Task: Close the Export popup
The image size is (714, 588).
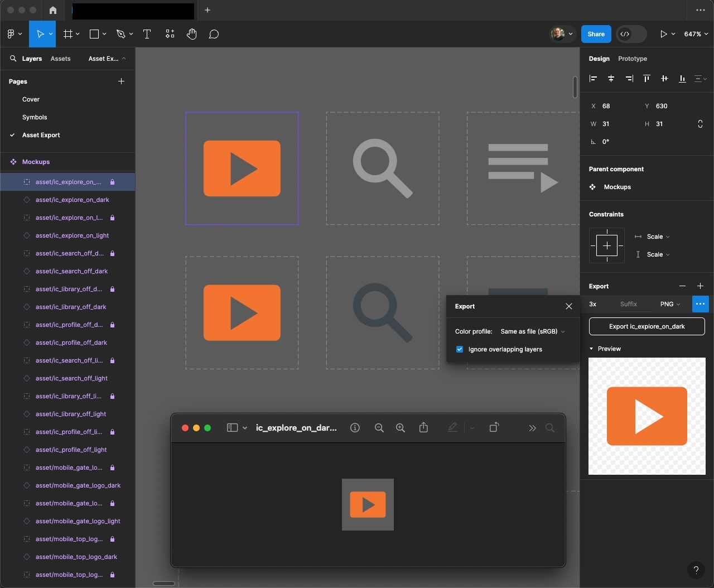Action: 569,306
